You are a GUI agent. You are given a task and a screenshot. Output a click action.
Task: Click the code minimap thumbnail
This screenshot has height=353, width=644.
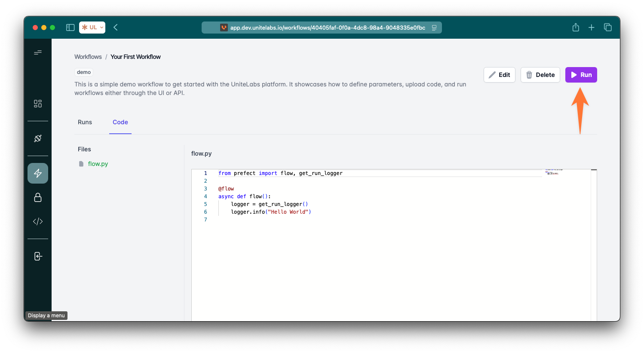point(554,172)
